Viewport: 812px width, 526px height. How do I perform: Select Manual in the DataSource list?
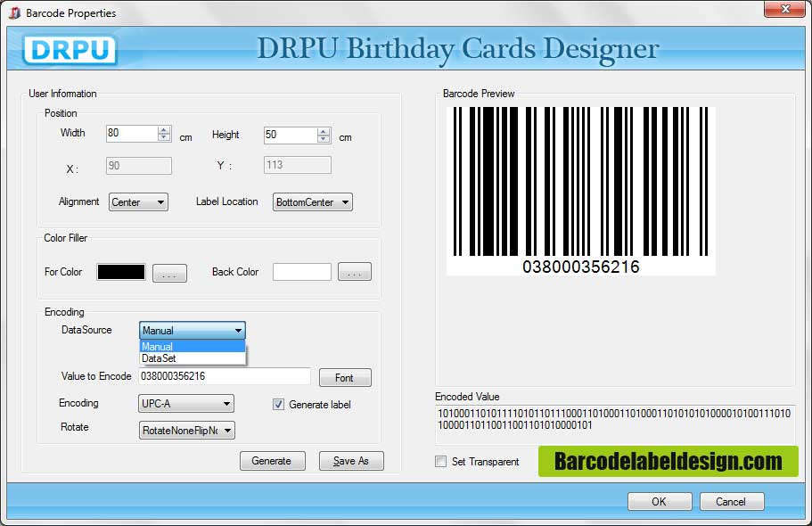pyautogui.click(x=193, y=346)
